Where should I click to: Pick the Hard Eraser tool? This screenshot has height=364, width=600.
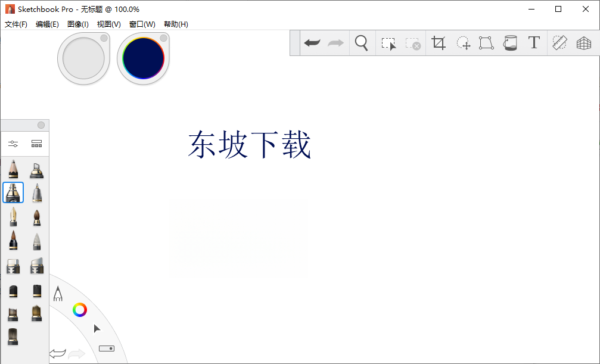coord(13,266)
